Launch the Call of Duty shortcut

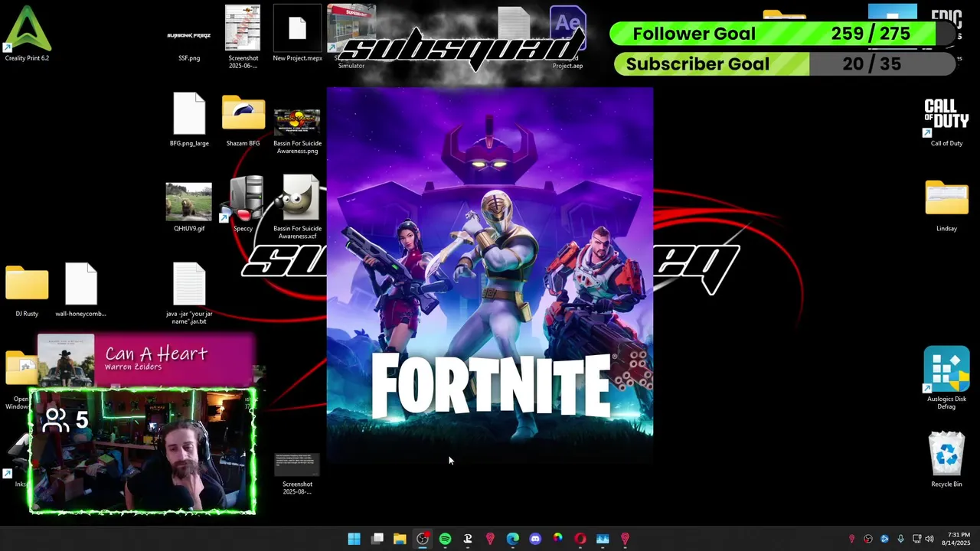[946, 122]
